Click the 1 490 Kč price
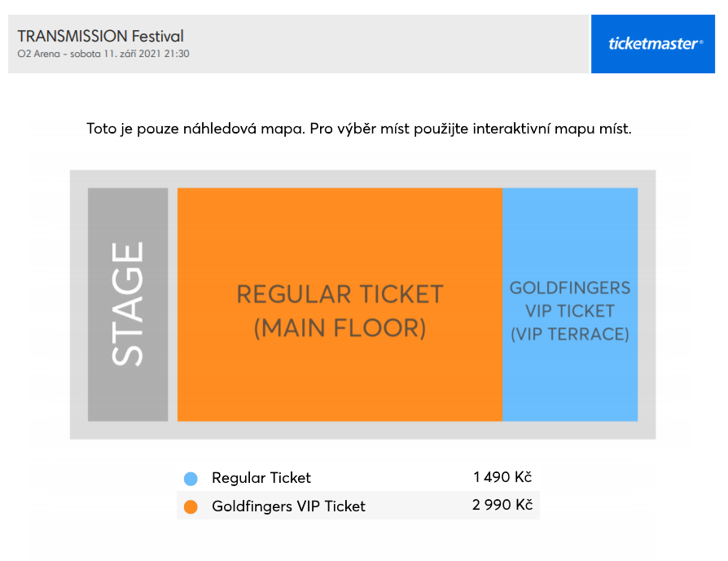 point(502,477)
